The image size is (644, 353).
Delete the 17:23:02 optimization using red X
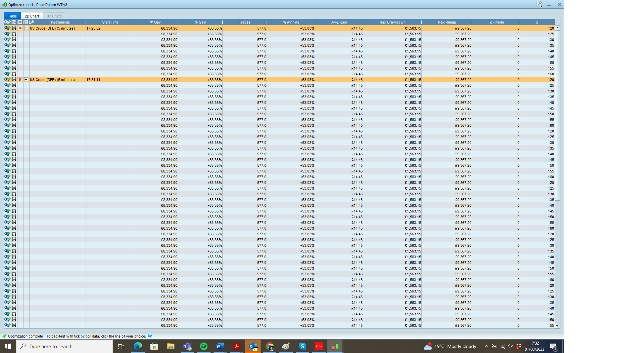(20, 28)
